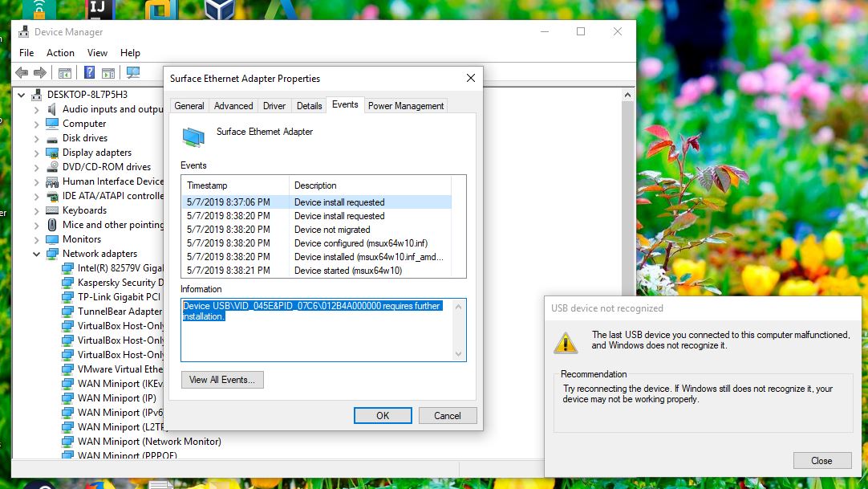This screenshot has width=868, height=489.
Task: Switch to the Advanced tab
Action: tap(233, 106)
